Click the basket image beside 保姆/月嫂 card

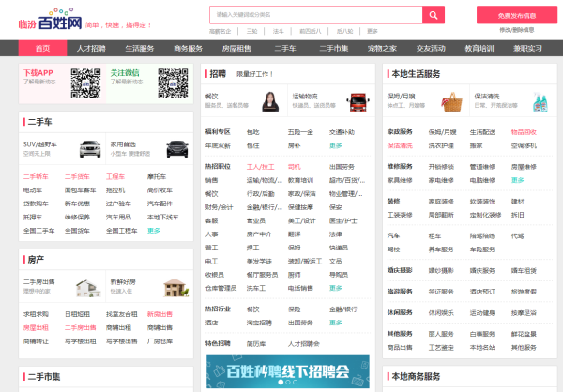tap(452, 102)
